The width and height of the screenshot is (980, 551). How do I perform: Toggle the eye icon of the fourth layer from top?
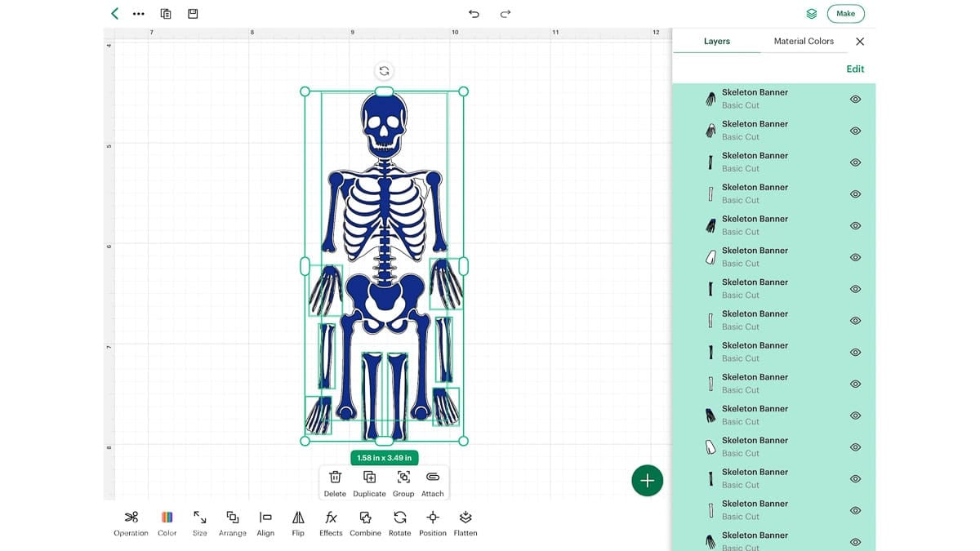click(855, 194)
